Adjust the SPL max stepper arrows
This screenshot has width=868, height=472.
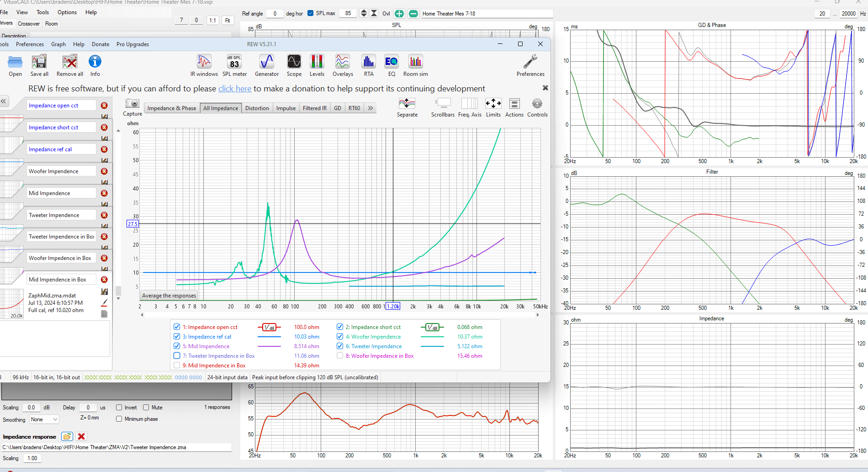tap(364, 13)
